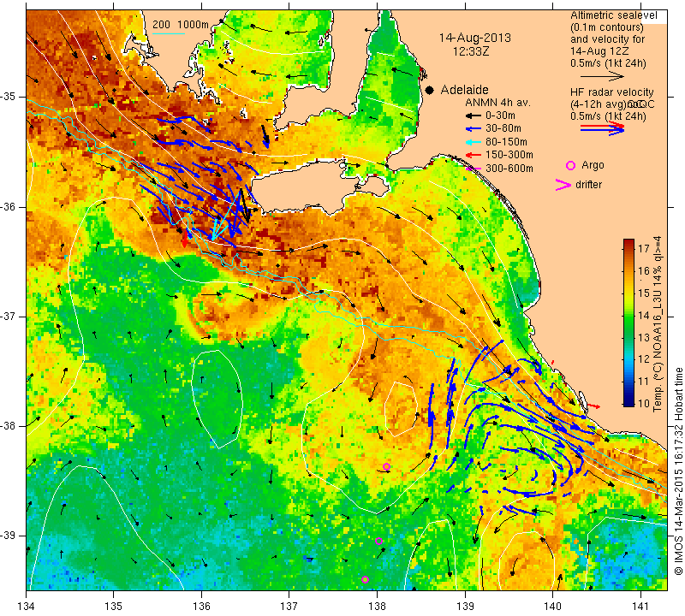Screen dimensions: 685x616
Task: Click the Argo float circle just below -39 latitude
Action: click(x=378, y=542)
